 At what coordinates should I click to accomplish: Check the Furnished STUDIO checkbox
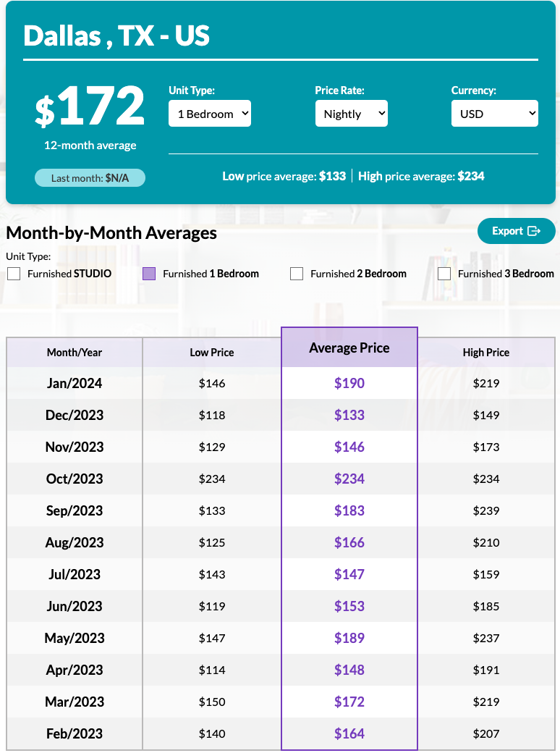tap(14, 274)
